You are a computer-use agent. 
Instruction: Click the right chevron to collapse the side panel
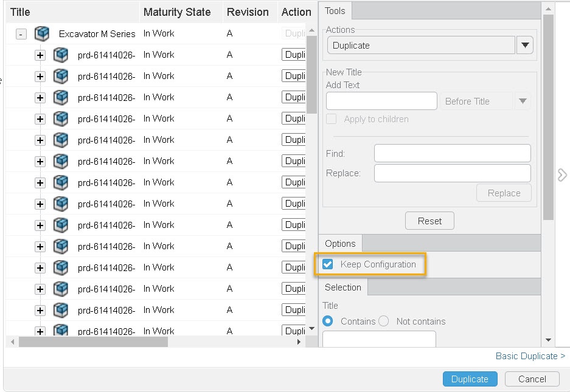tap(562, 175)
